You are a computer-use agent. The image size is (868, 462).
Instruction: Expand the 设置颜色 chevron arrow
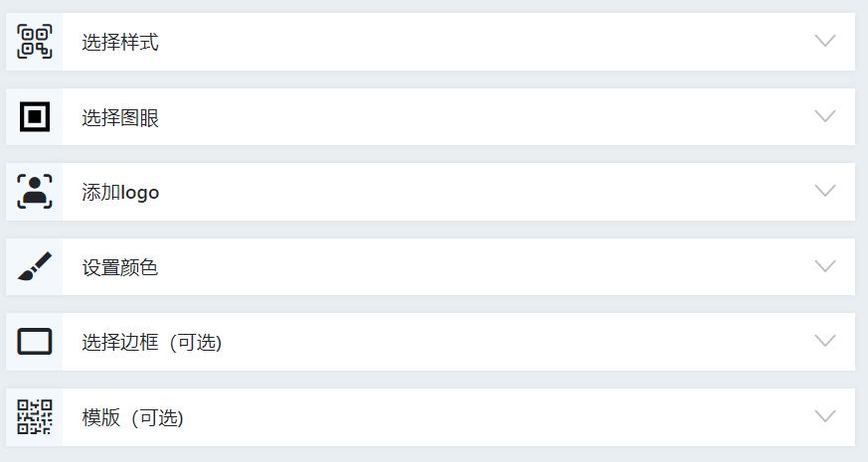pos(824,266)
